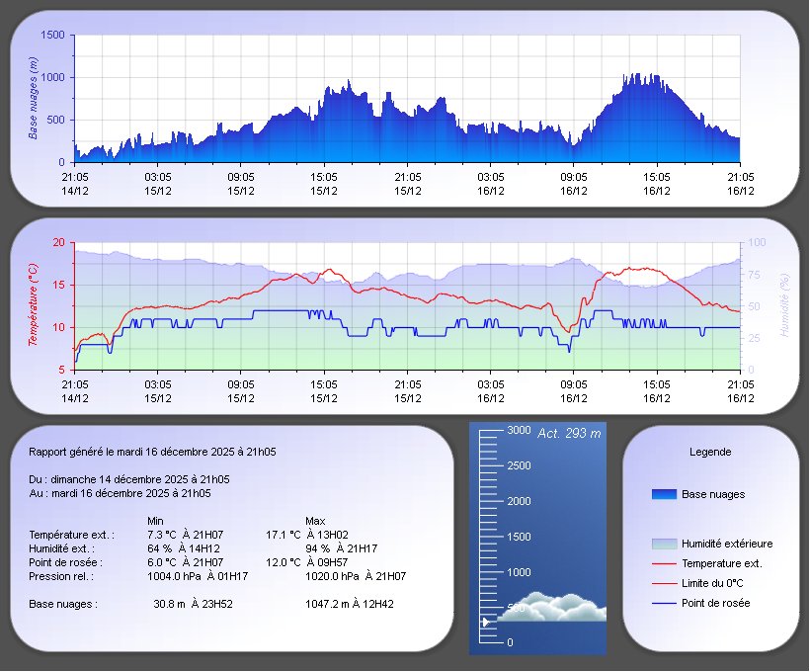The width and height of the screenshot is (810, 672).
Task: Click the Base nuages blue legend swatch
Action: tap(665, 494)
